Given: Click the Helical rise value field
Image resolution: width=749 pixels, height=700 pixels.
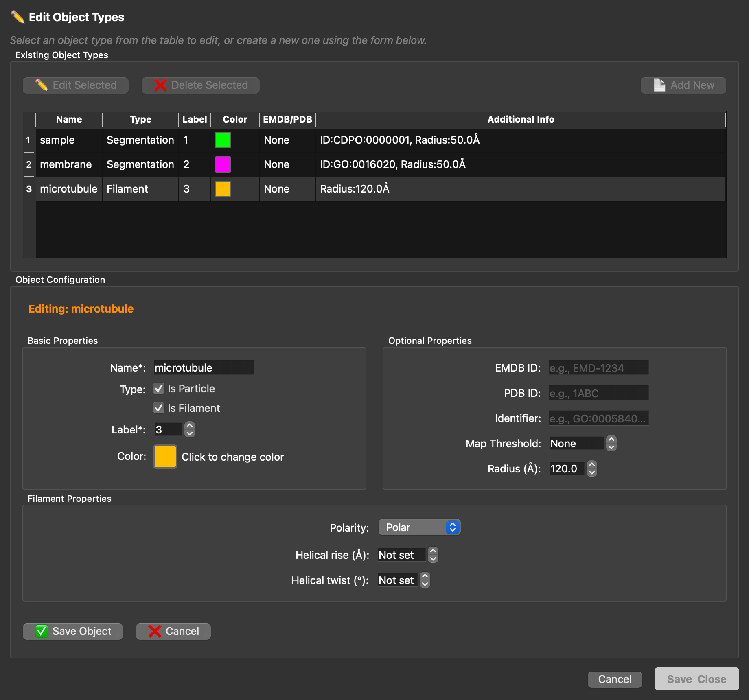Looking at the screenshot, I should pyautogui.click(x=402, y=555).
